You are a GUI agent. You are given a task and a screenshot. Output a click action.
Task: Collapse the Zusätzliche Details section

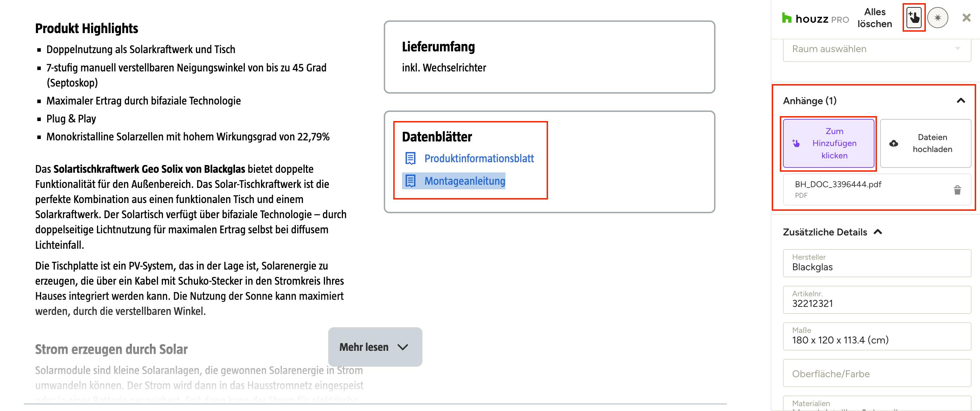pyautogui.click(x=878, y=232)
